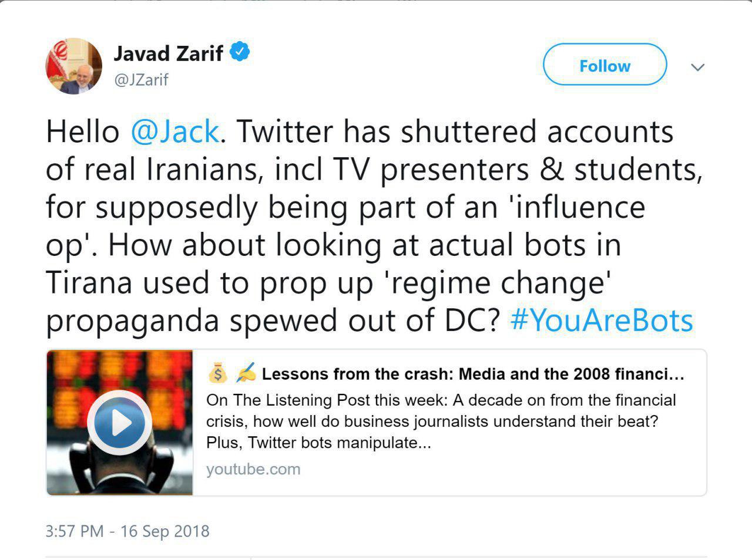
Task: Click the @JZarif handle
Action: [141, 79]
